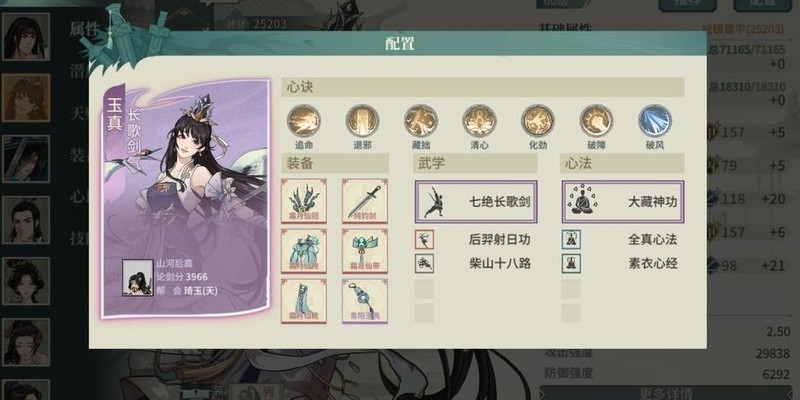Select the main martial art 七绝长歌剑

476,202
